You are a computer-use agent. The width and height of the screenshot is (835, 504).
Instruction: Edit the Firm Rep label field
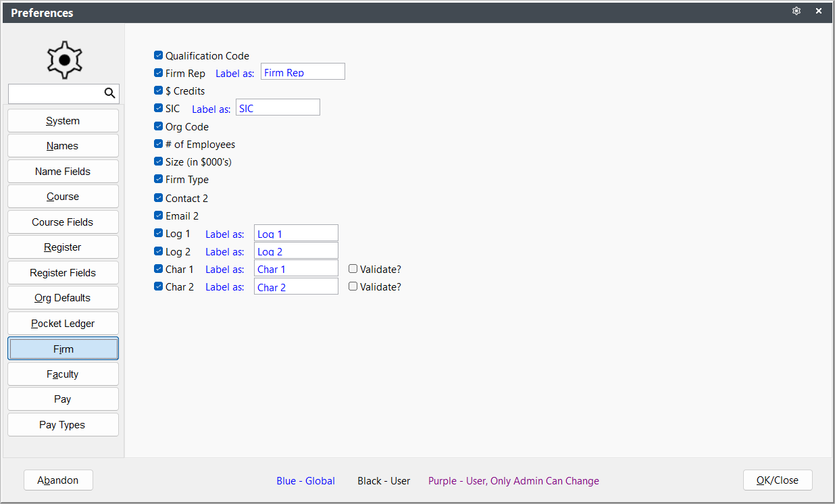tap(303, 72)
